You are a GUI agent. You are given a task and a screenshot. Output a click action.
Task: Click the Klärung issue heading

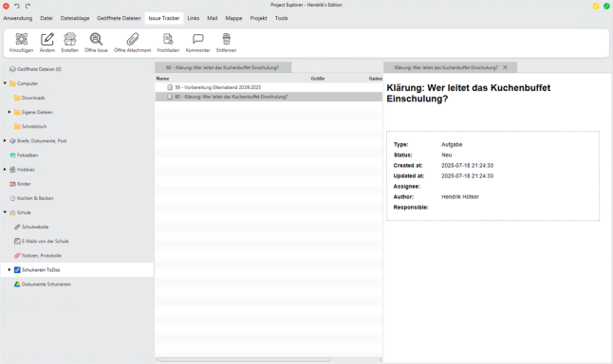click(469, 93)
